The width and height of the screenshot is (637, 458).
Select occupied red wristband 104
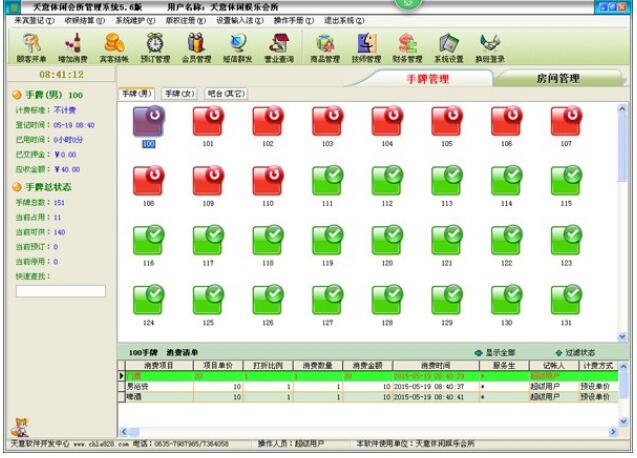tap(387, 121)
